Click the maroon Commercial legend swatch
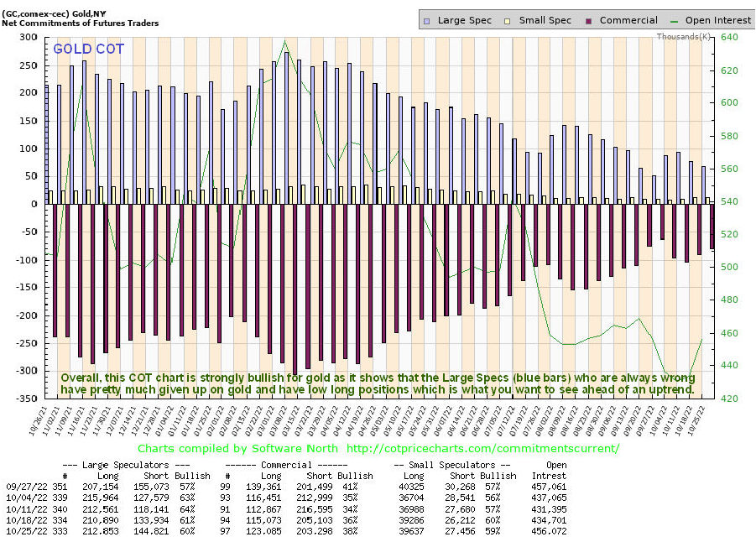 click(x=591, y=19)
